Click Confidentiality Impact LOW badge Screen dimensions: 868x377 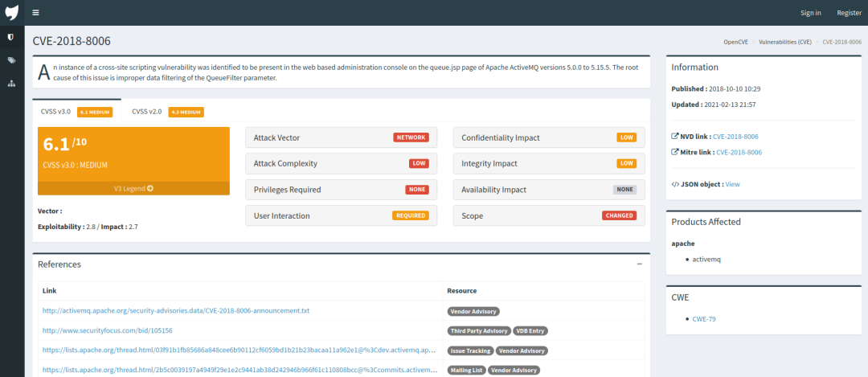tap(627, 137)
